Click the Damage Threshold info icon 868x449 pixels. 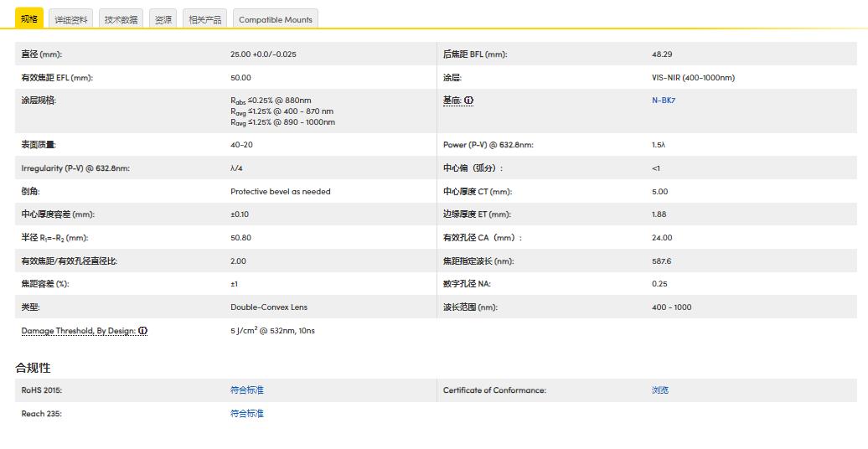[143, 331]
